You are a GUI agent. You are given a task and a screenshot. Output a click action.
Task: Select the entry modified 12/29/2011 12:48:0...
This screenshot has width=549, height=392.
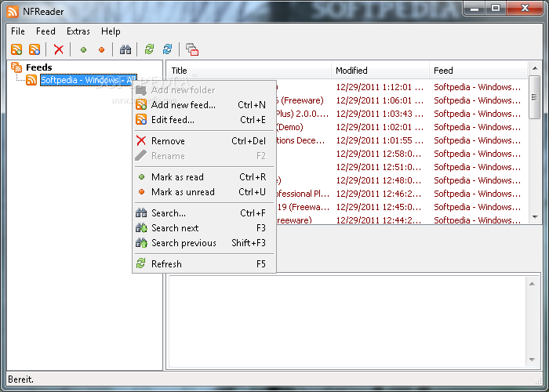[379, 180]
